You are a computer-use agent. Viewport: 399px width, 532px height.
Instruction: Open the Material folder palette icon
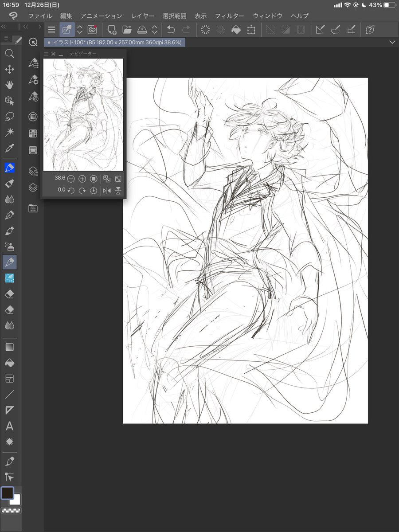click(x=33, y=208)
